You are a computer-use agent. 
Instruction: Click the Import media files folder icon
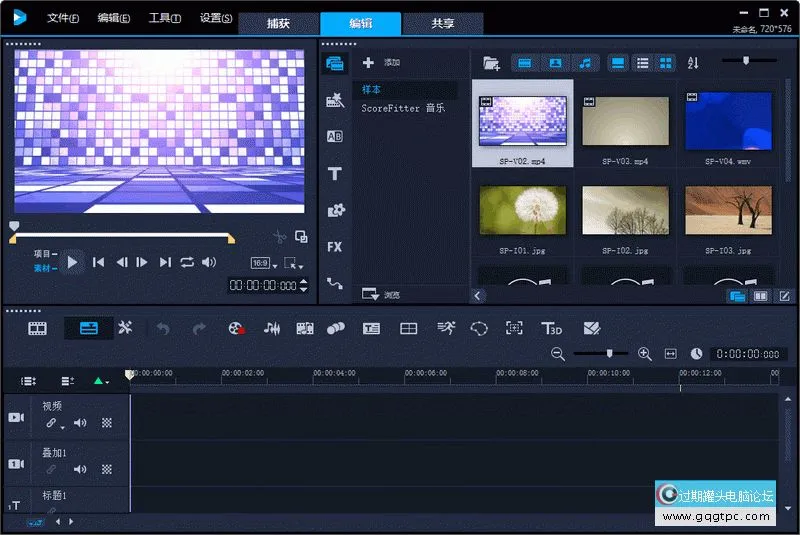point(491,63)
